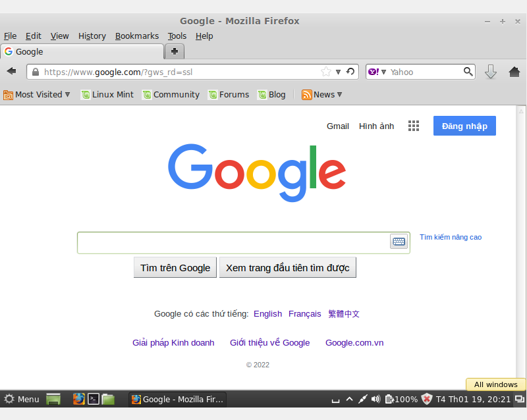Screen dimensions: 527x420
Task: Open the History menu
Action: pyautogui.click(x=92, y=36)
